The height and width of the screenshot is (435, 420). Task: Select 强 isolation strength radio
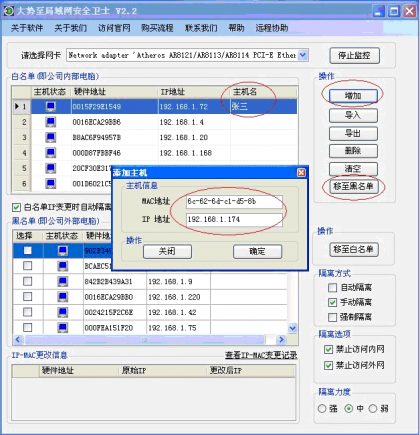322,408
